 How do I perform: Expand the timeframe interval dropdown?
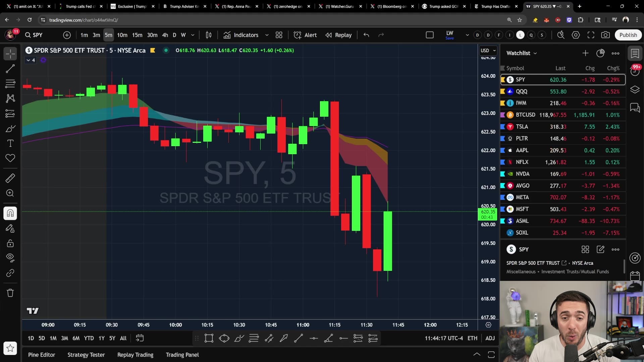coord(193,35)
